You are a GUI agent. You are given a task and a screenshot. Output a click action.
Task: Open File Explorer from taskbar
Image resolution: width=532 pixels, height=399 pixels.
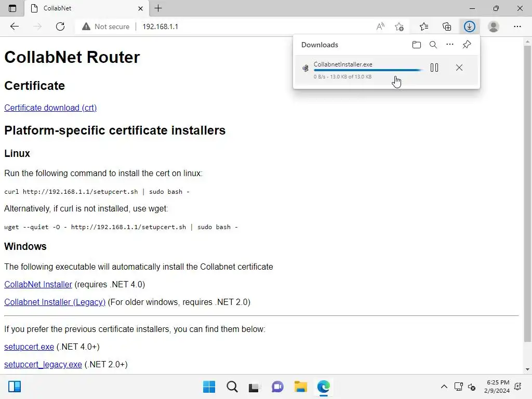click(301, 387)
